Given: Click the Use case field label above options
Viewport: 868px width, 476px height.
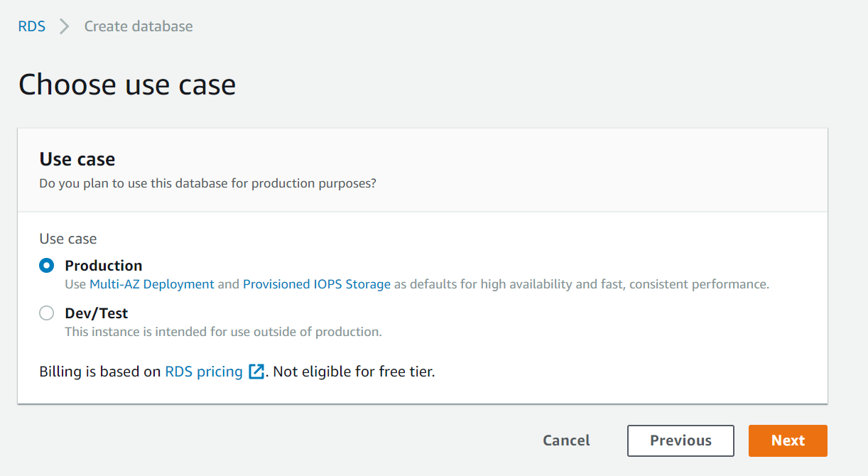Looking at the screenshot, I should 68,239.
